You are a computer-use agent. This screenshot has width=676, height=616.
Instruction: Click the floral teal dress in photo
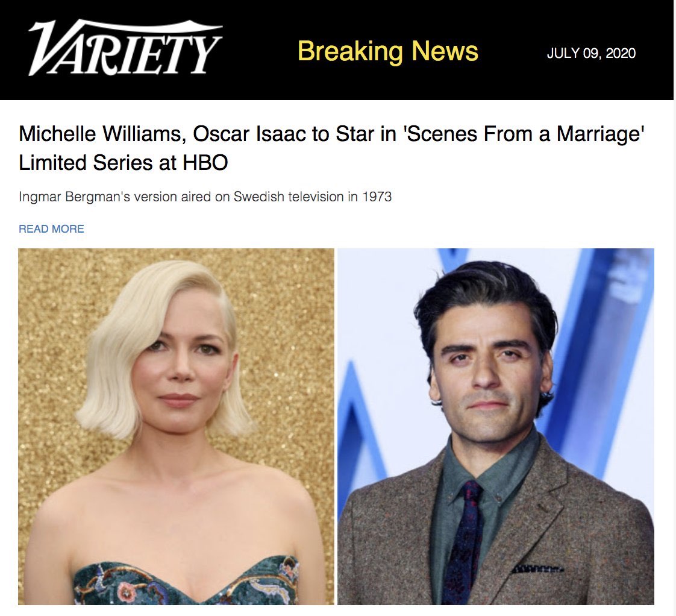click(186, 582)
